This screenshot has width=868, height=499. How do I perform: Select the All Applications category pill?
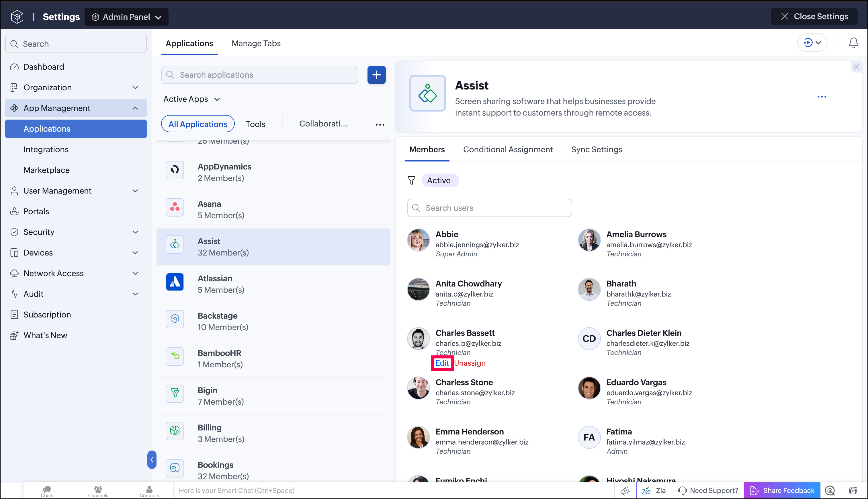click(198, 124)
